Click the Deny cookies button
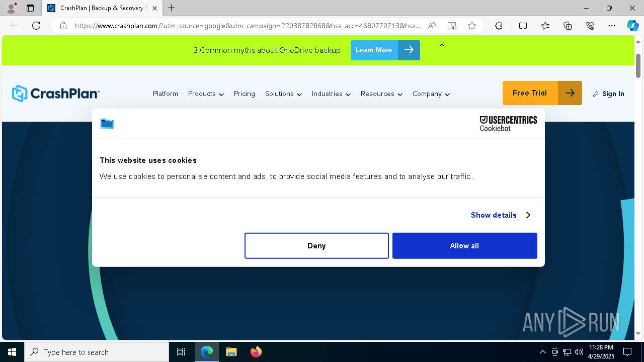 316,245
